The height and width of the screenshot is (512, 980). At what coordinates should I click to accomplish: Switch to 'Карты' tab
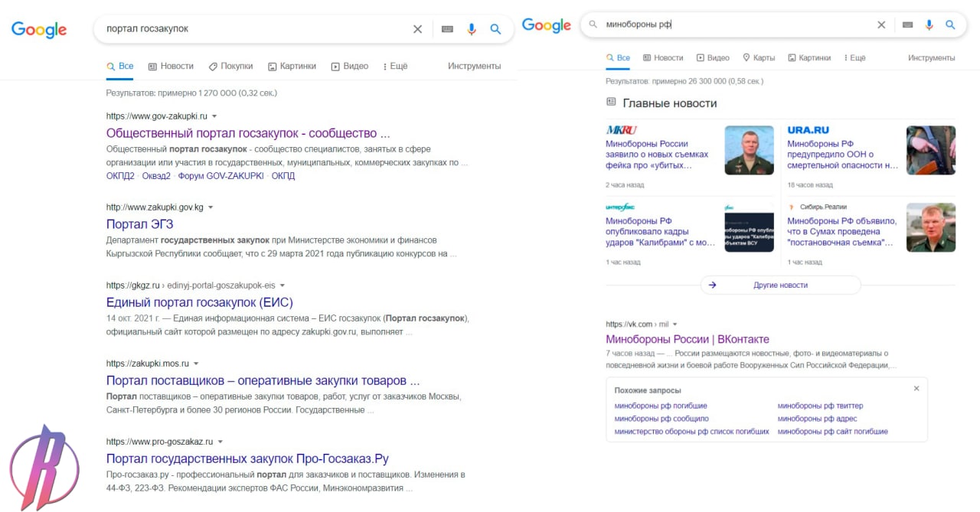click(x=759, y=57)
